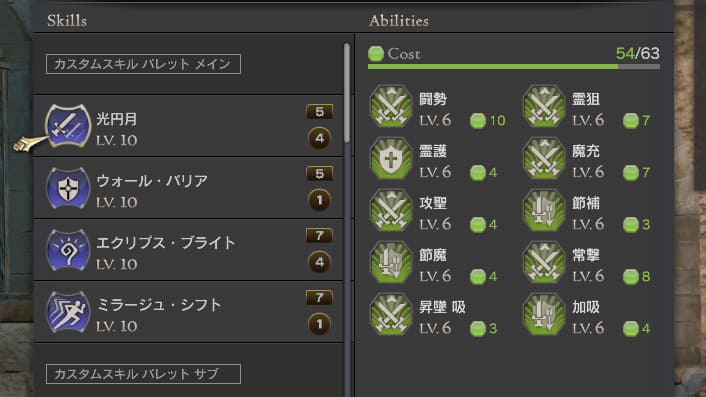Select the 節補 ability icon
The height and width of the screenshot is (397, 706).
pos(544,210)
